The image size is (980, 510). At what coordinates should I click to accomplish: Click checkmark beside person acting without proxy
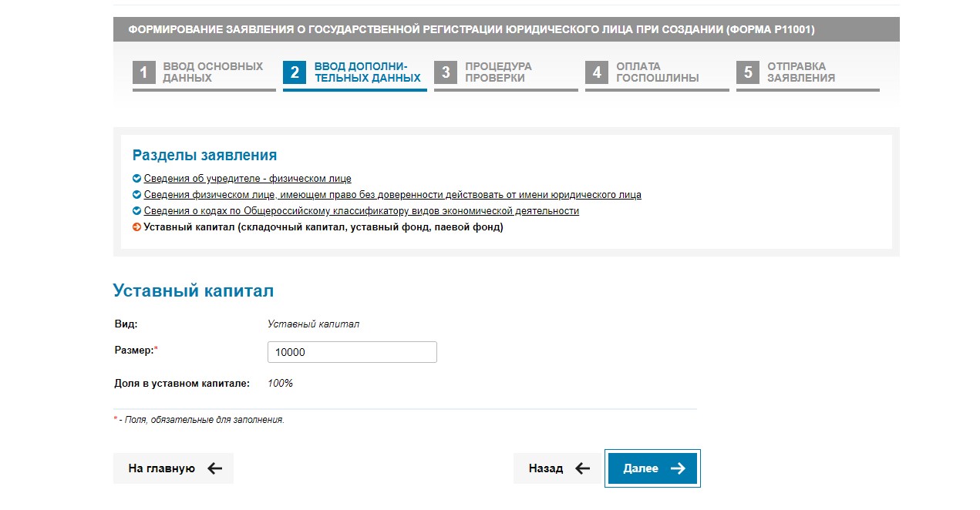pos(136,195)
